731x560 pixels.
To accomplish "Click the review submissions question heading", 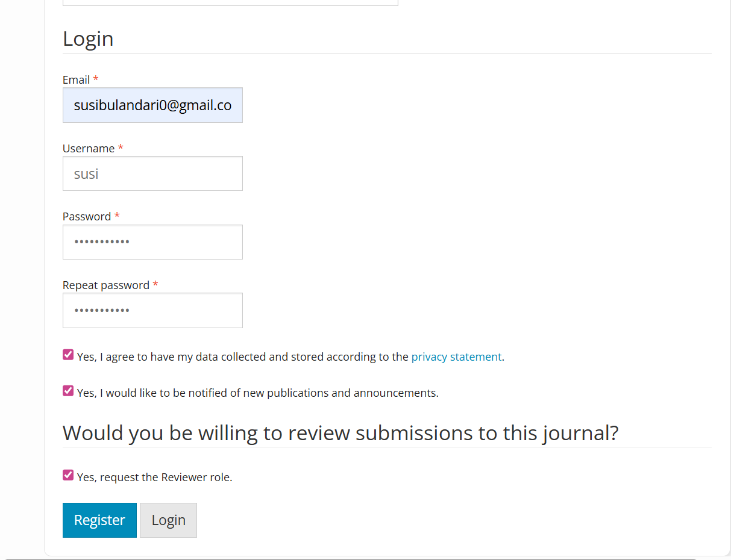I will [340, 433].
